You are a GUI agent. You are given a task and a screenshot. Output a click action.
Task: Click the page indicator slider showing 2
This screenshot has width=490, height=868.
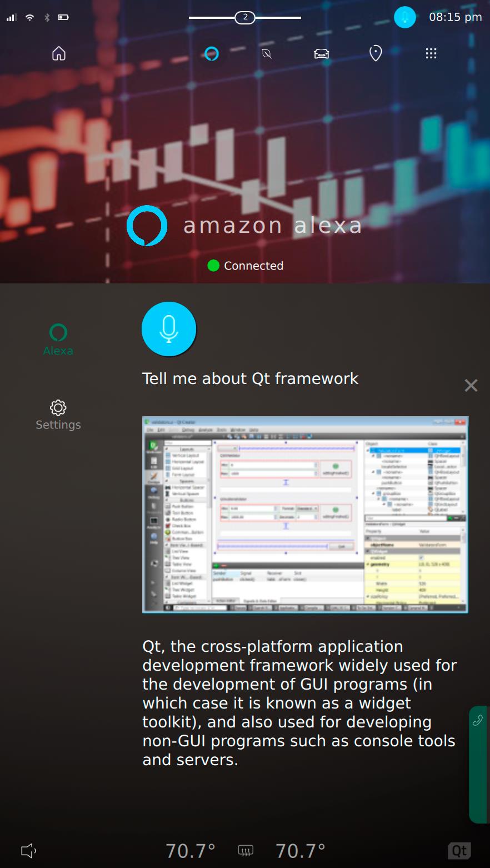coord(245,17)
